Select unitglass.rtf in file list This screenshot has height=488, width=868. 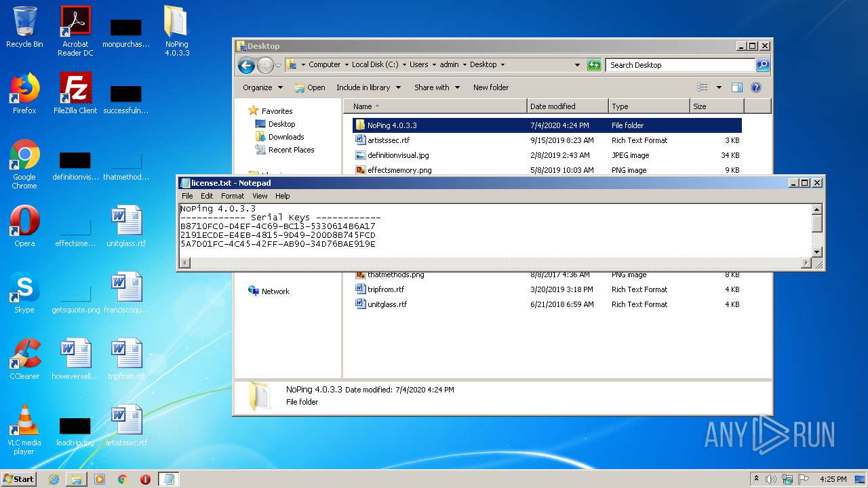[x=547, y=304]
